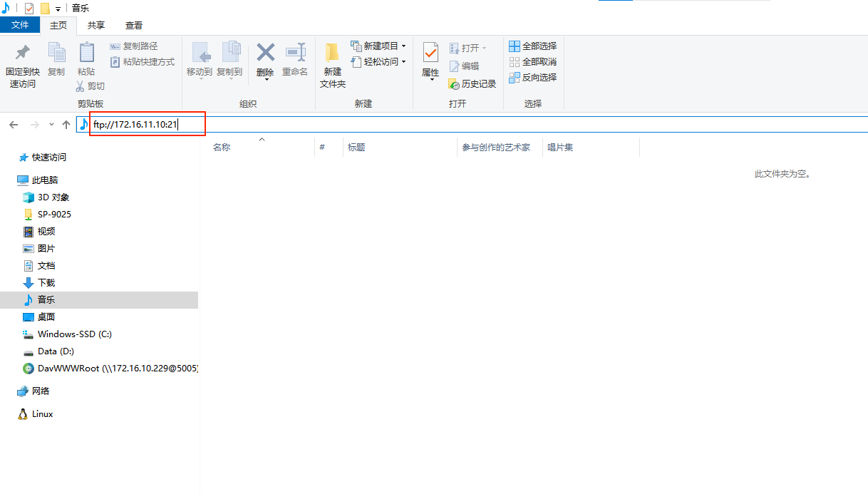Click the Pin to Quick Access icon
This screenshot has height=494, width=868.
click(x=22, y=53)
